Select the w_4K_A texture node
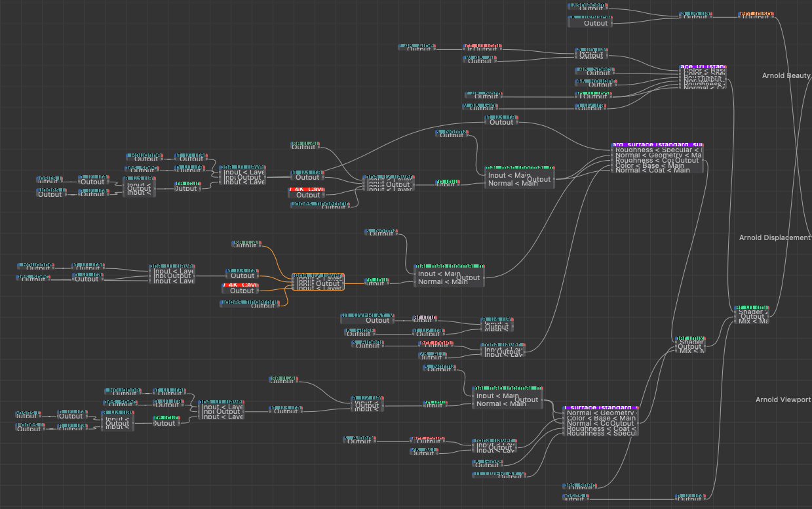 pyautogui.click(x=480, y=58)
